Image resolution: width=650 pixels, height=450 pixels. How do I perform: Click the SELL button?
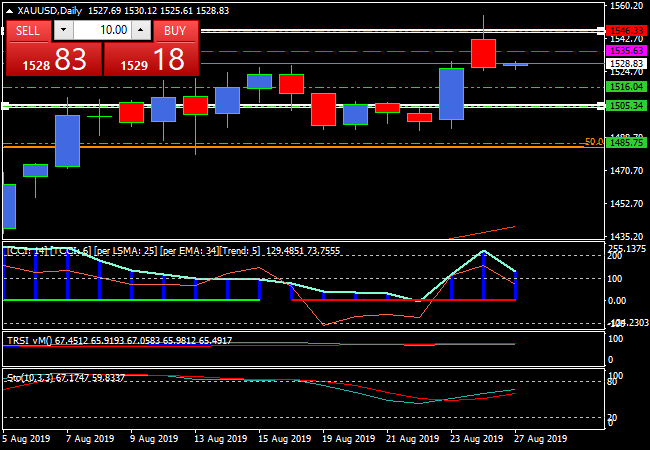point(28,30)
